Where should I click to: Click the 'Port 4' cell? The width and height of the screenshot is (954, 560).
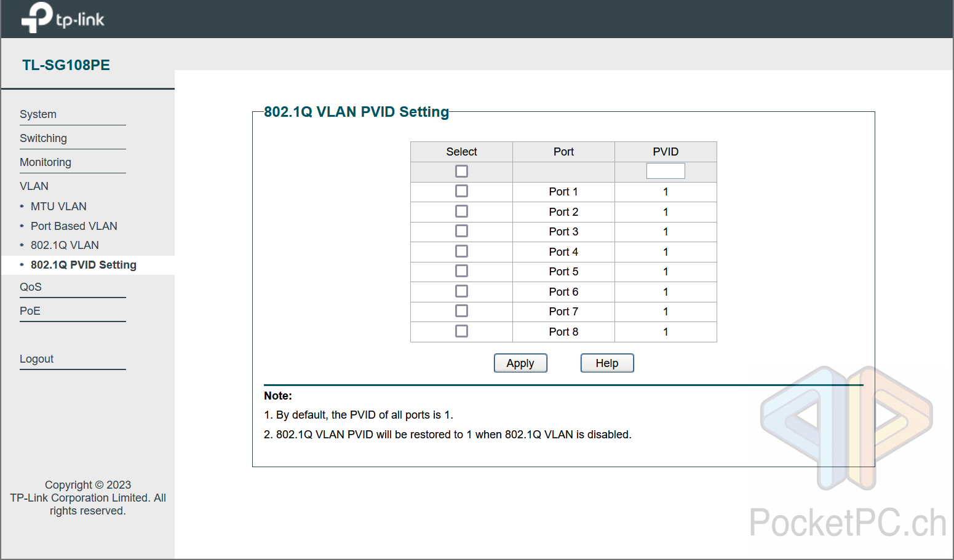click(x=563, y=252)
